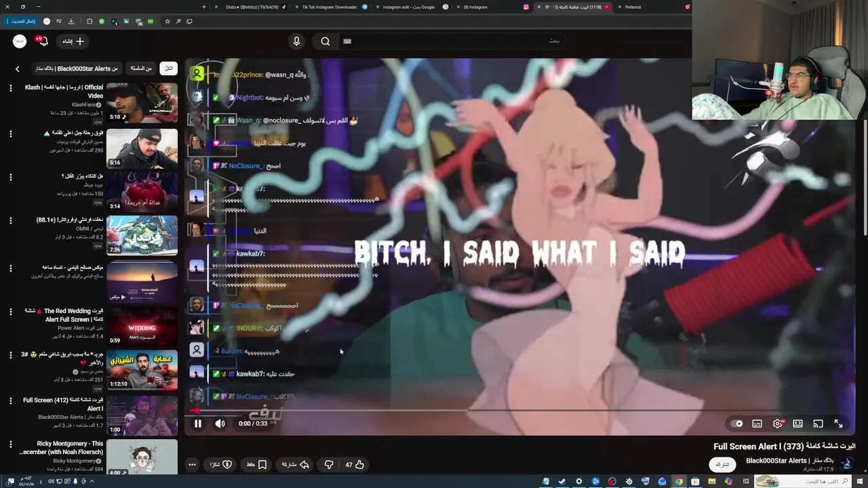The width and height of the screenshot is (868, 488).
Task: Switch to theater mode in the player
Action: pyautogui.click(x=798, y=424)
